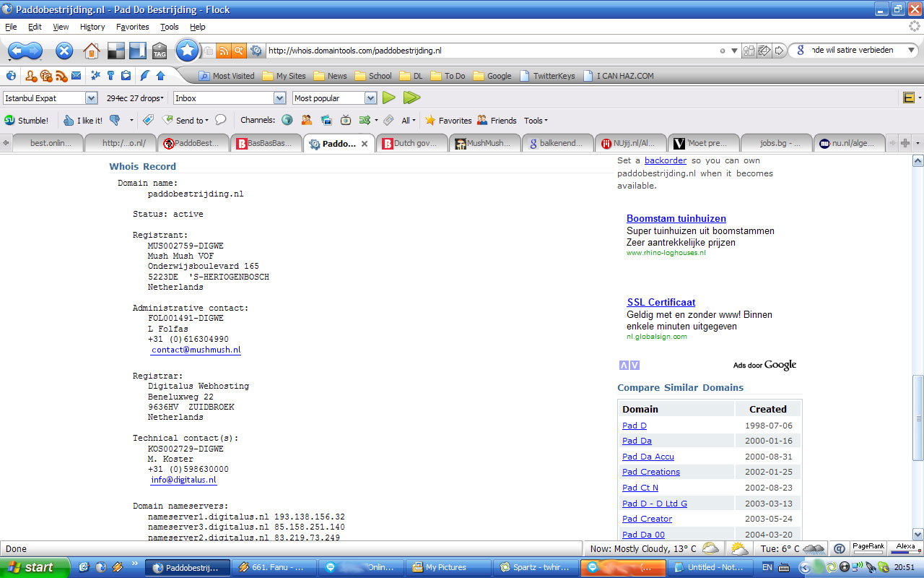Click the TAG icon in toolbar
This screenshot has height=578, width=924.
tap(160, 51)
